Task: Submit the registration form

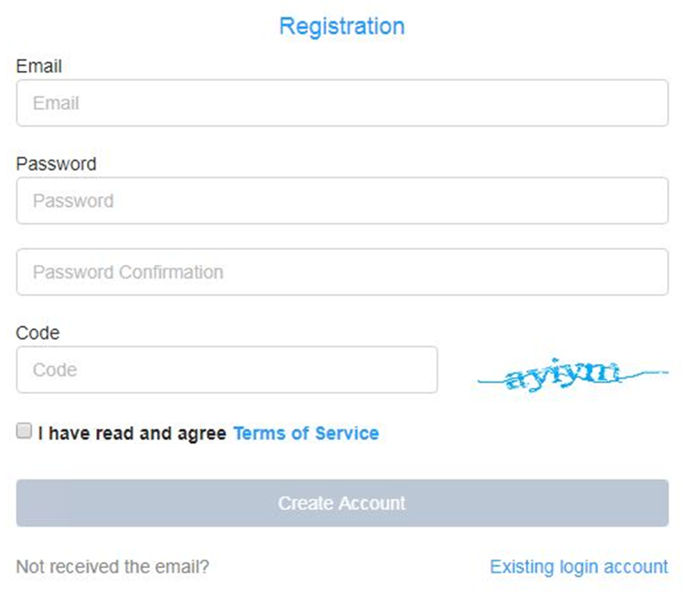Action: [x=343, y=503]
